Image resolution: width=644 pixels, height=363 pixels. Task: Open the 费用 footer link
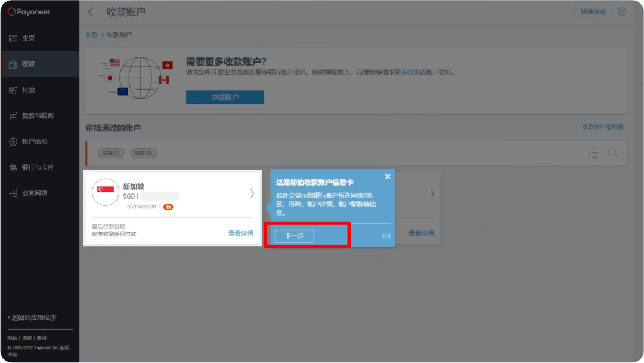(x=42, y=338)
